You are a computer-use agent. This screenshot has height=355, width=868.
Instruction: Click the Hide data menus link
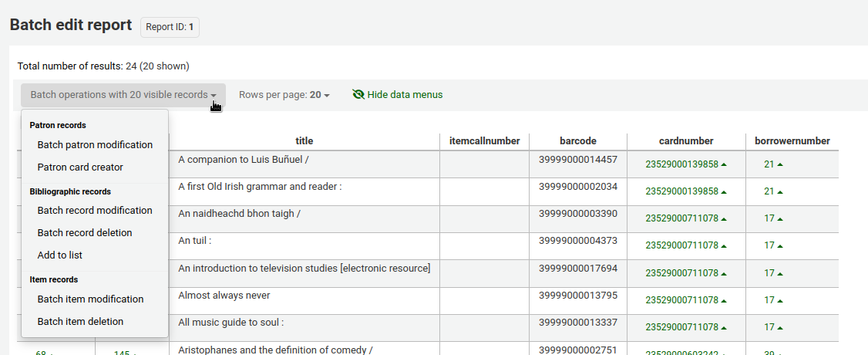pyautogui.click(x=405, y=95)
